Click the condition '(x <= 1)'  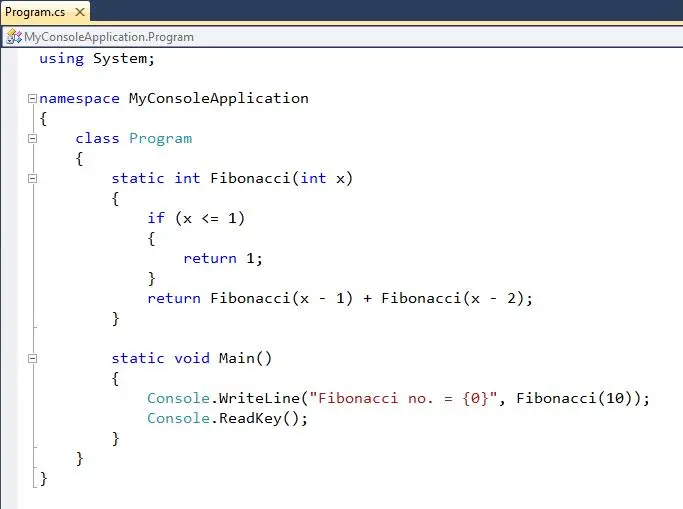click(210, 218)
